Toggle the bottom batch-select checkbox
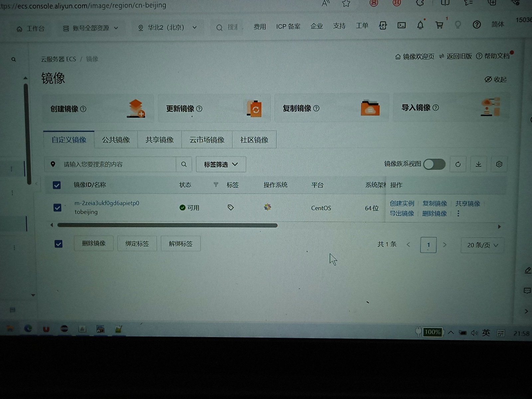 coord(59,244)
